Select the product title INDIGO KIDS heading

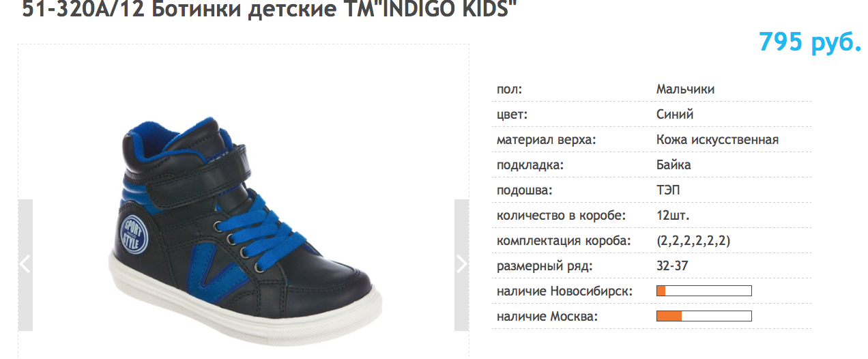[x=265, y=10]
